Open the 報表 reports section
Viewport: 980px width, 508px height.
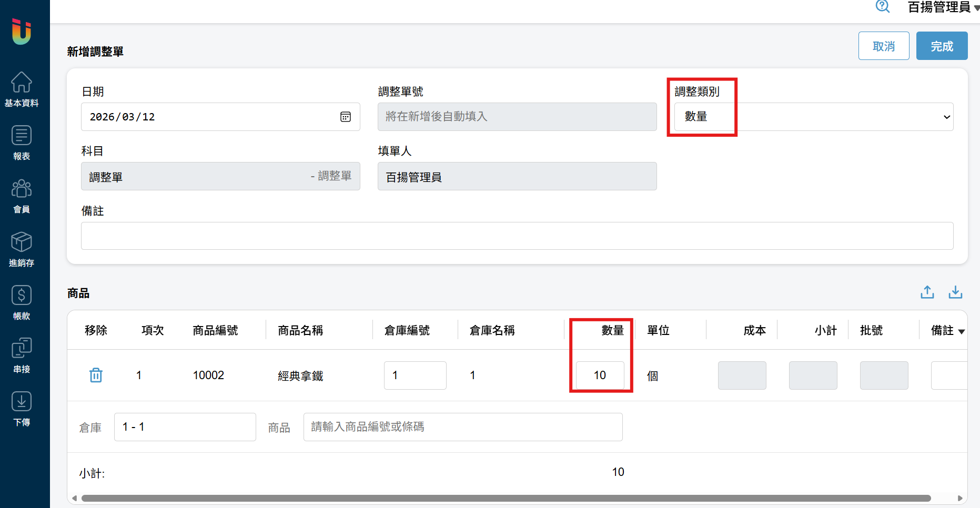(x=22, y=142)
